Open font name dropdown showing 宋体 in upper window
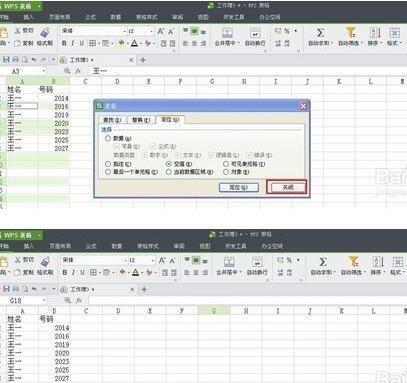The height and width of the screenshot is (383, 407). click(x=125, y=31)
